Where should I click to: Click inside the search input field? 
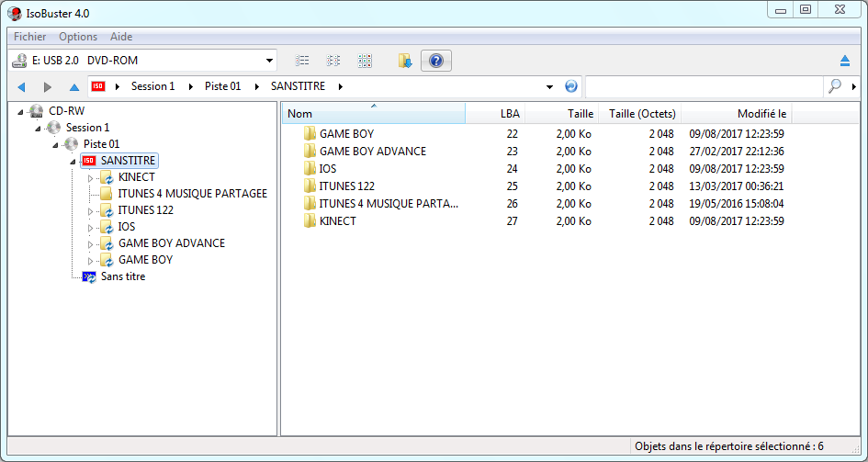click(705, 86)
